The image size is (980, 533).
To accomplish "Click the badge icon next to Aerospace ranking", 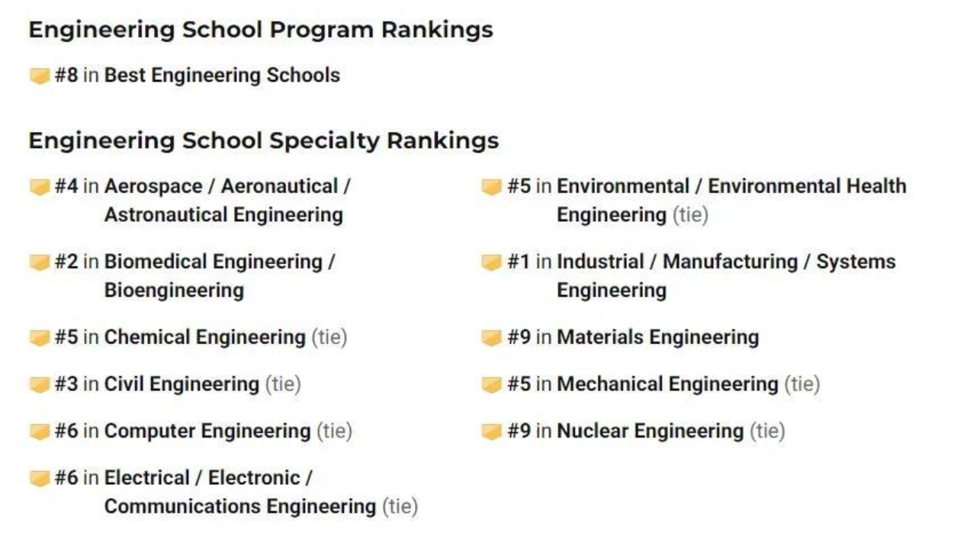I will coord(40,187).
